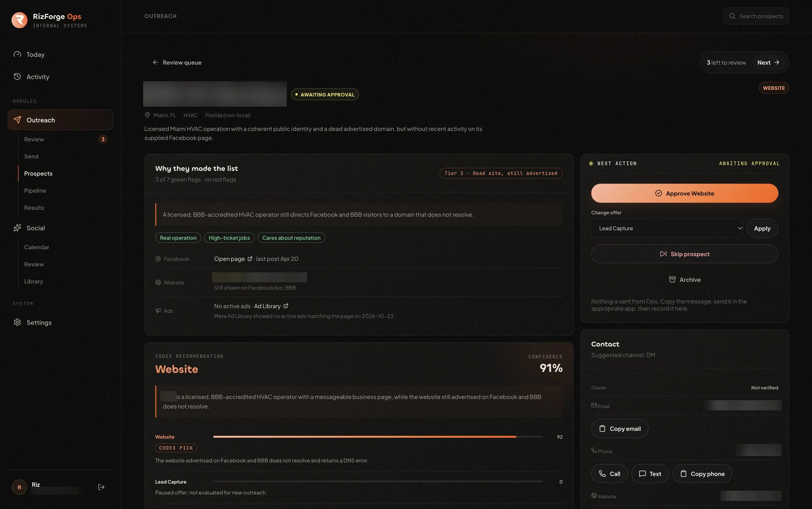Click the Tier 2 dead site tag
The height and width of the screenshot is (509, 812).
tap(501, 173)
